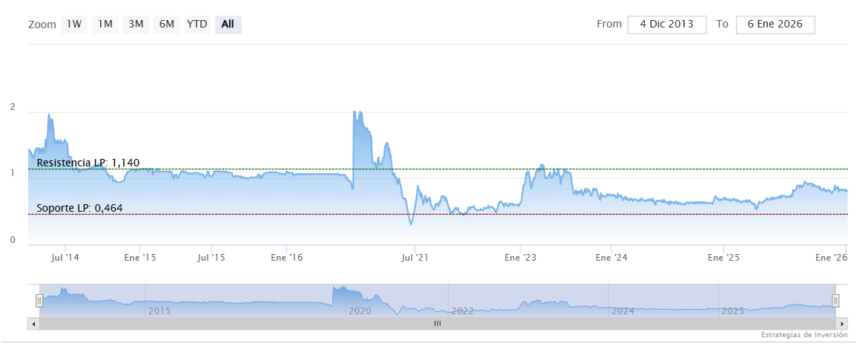Click the Ene '25 axis label
The height and width of the screenshot is (355, 868).
[x=724, y=258]
